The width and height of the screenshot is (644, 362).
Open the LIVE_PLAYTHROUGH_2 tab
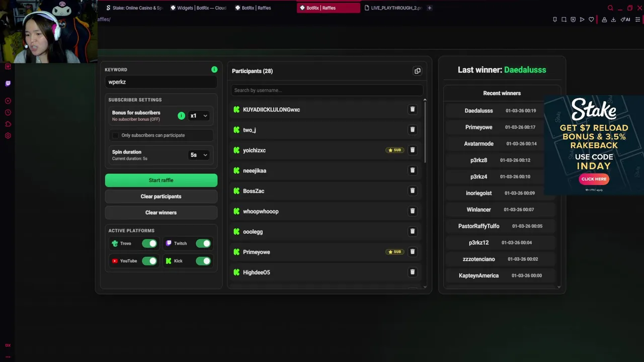393,8
